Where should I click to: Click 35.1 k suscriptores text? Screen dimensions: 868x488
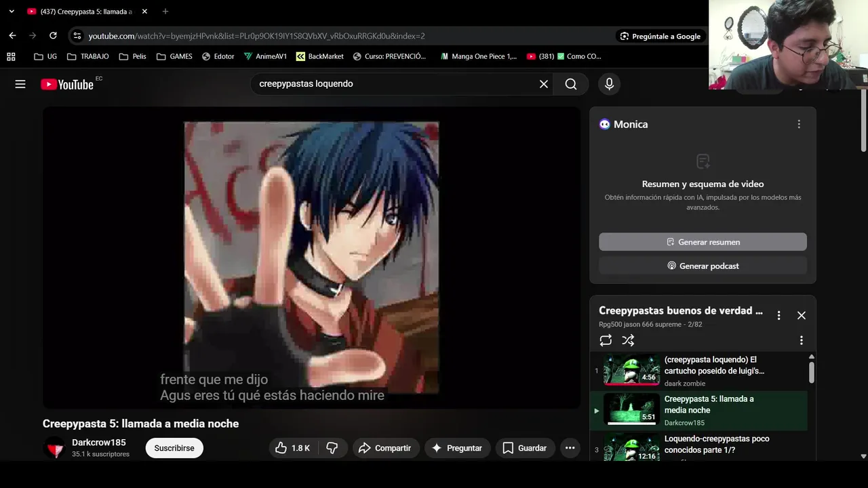coord(100,454)
